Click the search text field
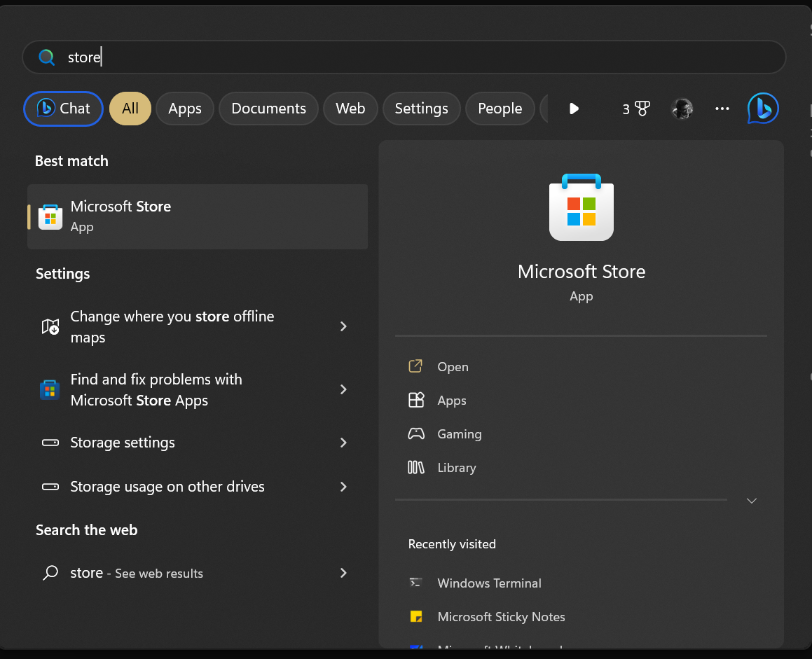This screenshot has height=659, width=812. click(420, 57)
